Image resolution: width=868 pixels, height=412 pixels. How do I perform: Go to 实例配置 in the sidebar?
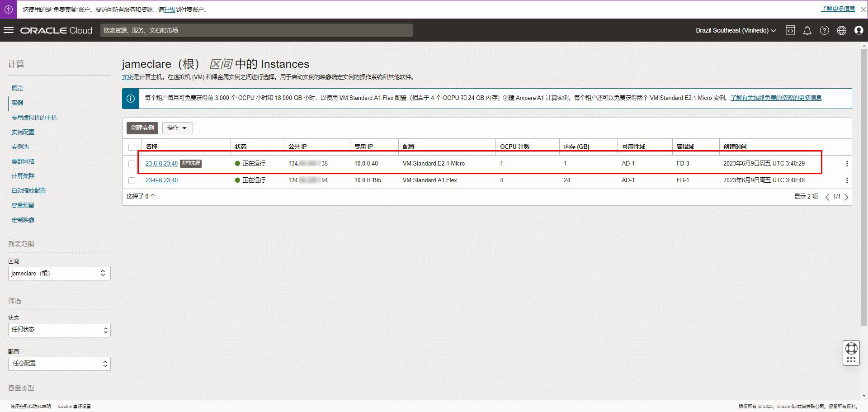click(23, 132)
